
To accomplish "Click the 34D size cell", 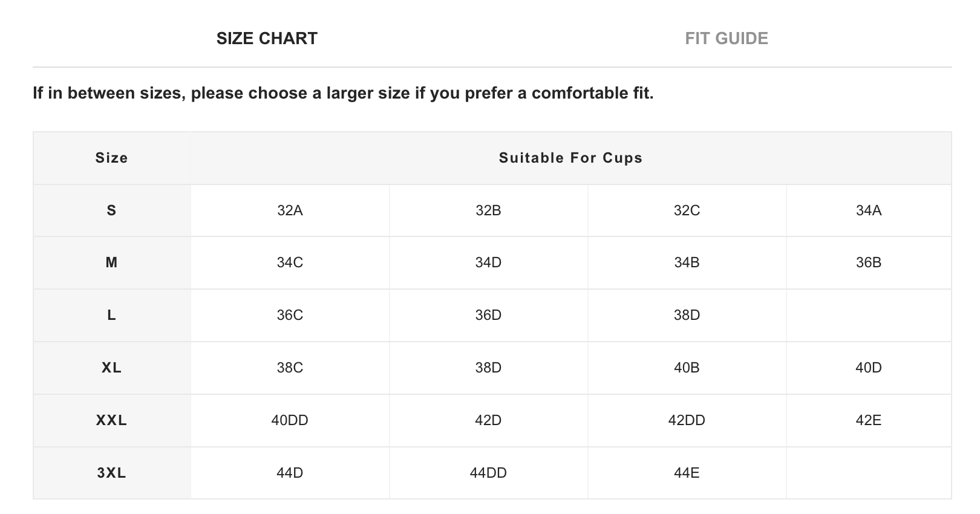I will [x=488, y=262].
